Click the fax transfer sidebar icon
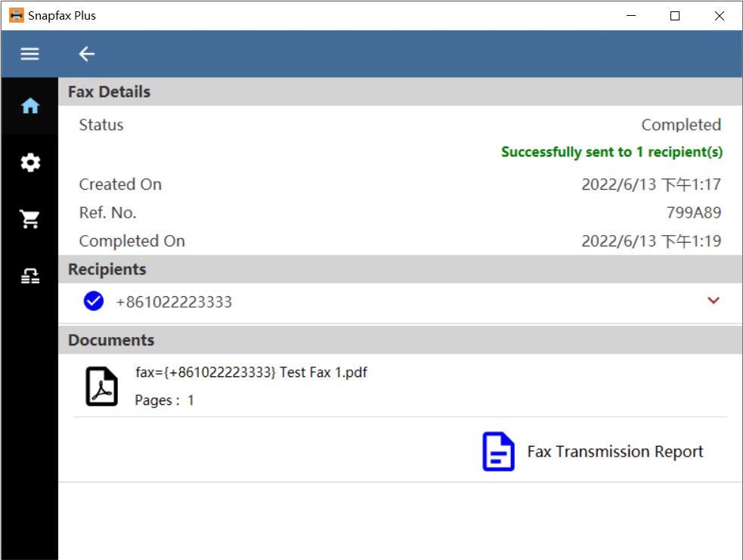This screenshot has width=743, height=560. tap(29, 277)
